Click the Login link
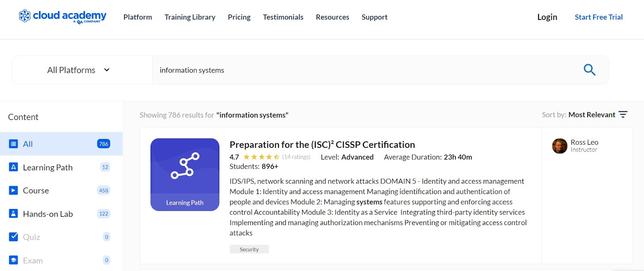The width and height of the screenshot is (644, 271). 547,17
